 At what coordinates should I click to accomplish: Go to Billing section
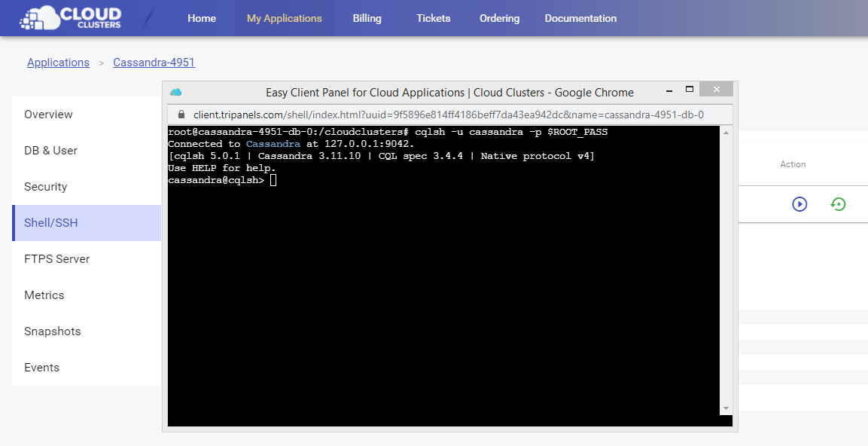click(367, 18)
